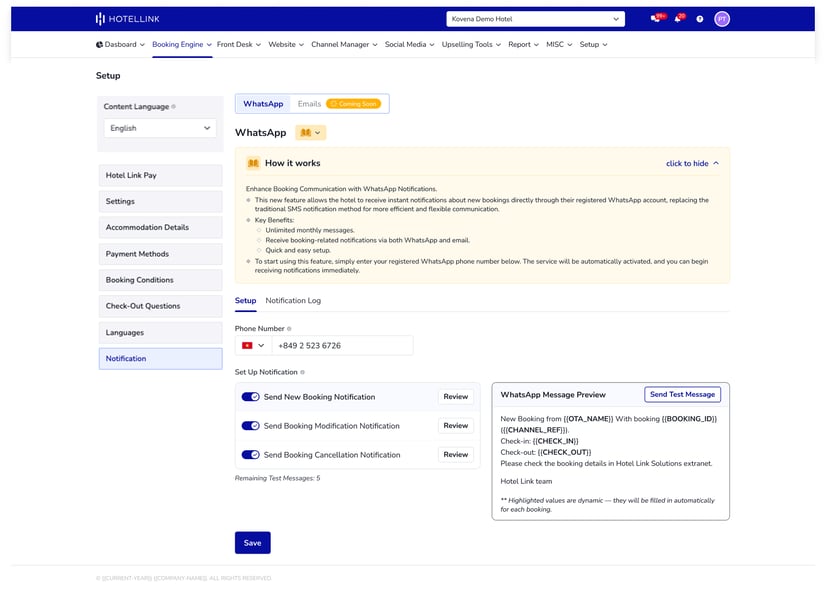Click the {{CHECK_IN}} placeholder text
The width and height of the screenshot is (826, 592).
[x=555, y=441]
